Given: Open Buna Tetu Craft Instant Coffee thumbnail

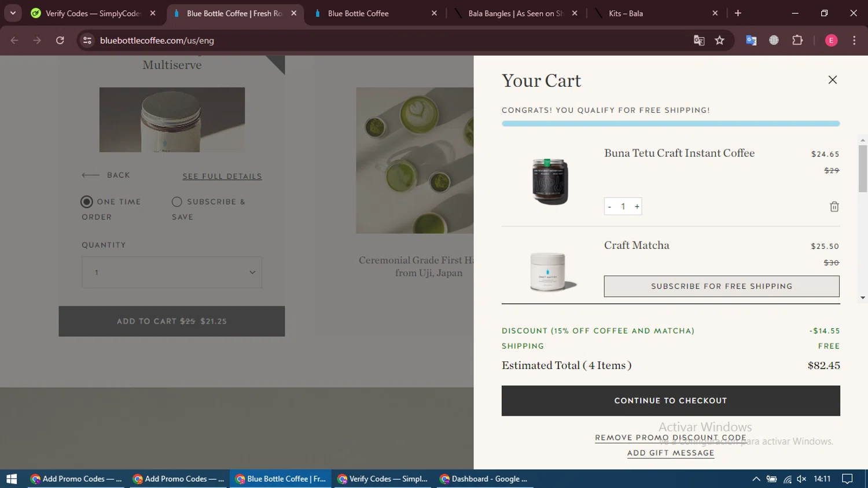Looking at the screenshot, I should tap(550, 182).
